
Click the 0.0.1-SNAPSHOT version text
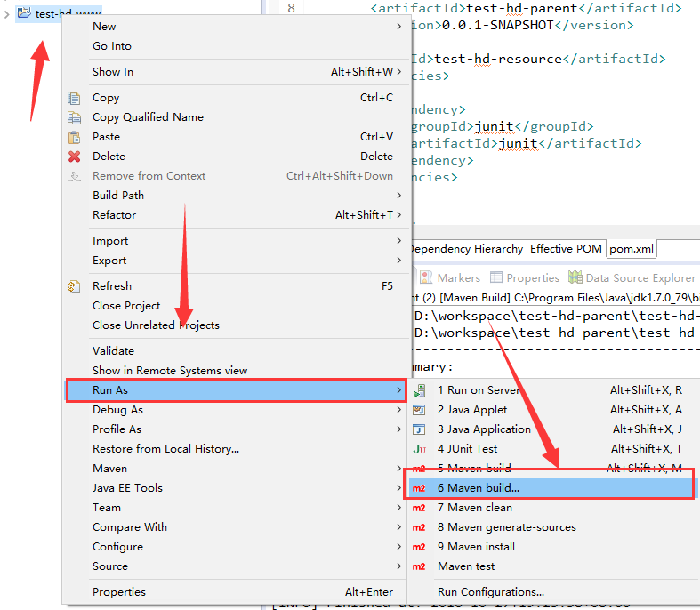click(x=498, y=26)
